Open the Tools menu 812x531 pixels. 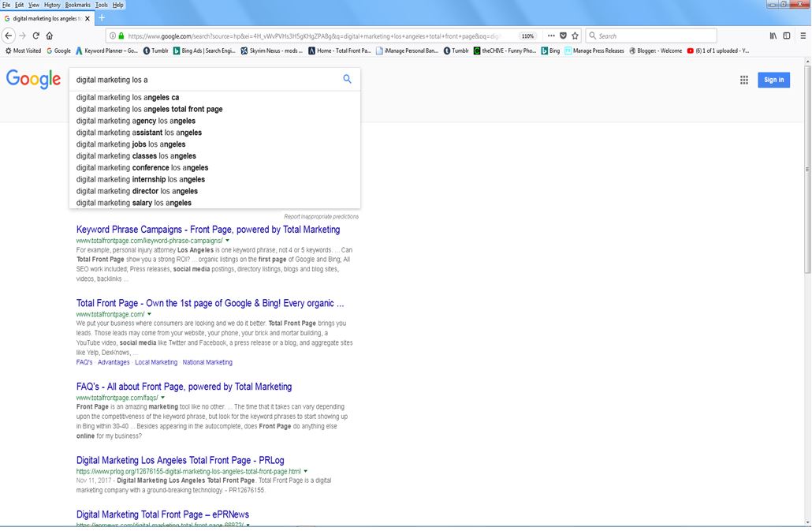pyautogui.click(x=102, y=5)
